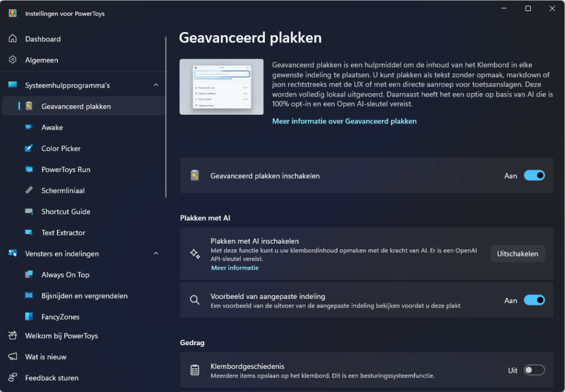The height and width of the screenshot is (392, 565).
Task: Enable the Klembordgeschiedenis toggle
Action: pos(534,370)
